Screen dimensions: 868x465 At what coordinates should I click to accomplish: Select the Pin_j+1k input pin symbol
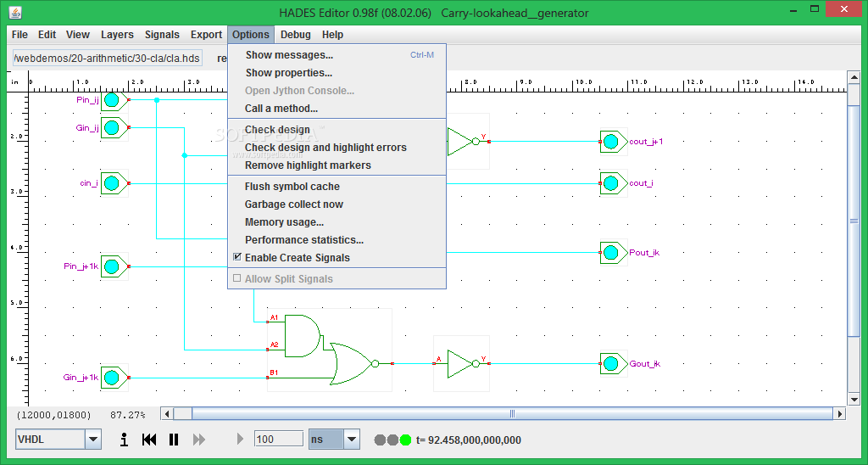point(114,266)
